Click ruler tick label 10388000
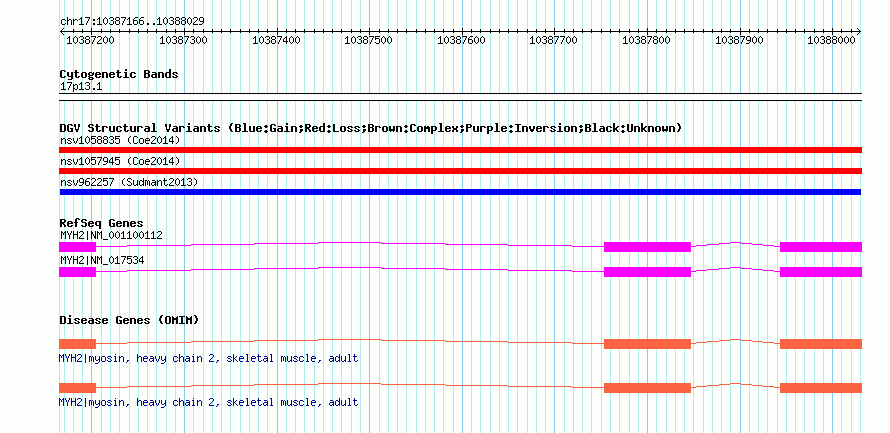The image size is (890, 433). point(831,40)
